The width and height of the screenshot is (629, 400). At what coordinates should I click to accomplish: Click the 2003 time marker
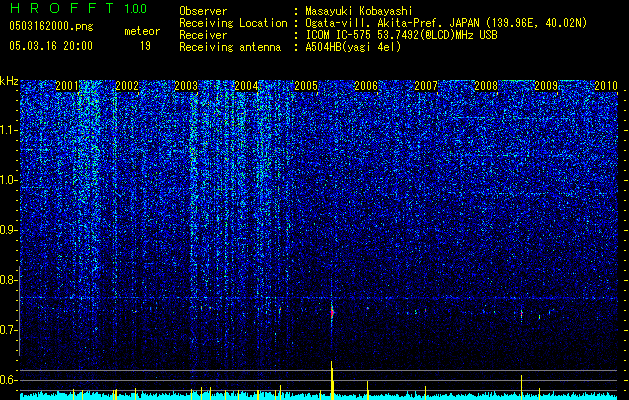click(x=186, y=85)
